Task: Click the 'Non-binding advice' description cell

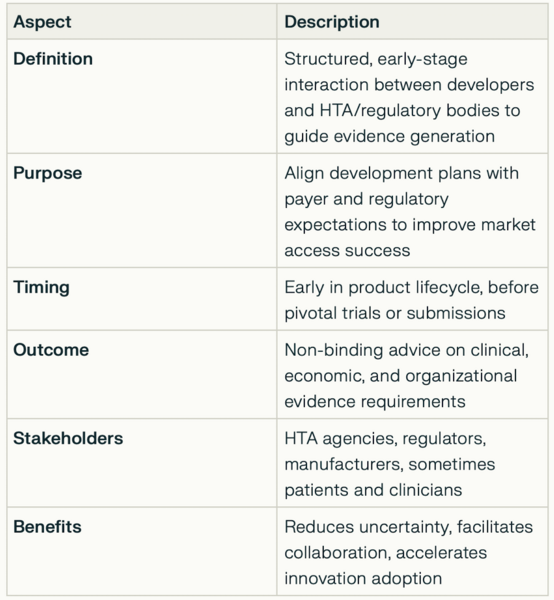Action: click(412, 375)
